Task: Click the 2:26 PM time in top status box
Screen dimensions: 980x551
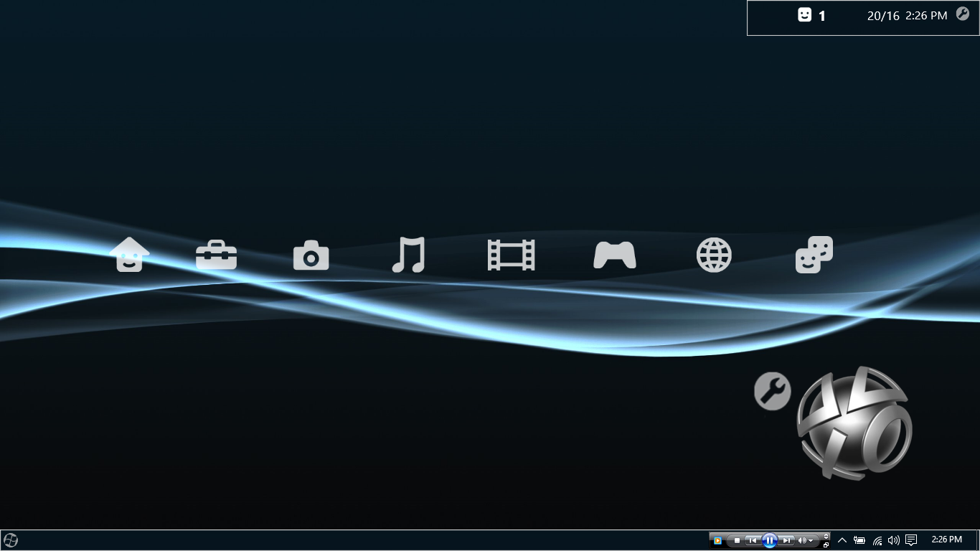Action: tap(926, 15)
